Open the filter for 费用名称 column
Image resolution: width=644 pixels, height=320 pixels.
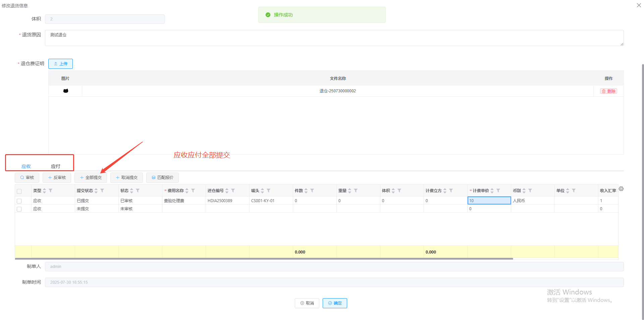[193, 191]
